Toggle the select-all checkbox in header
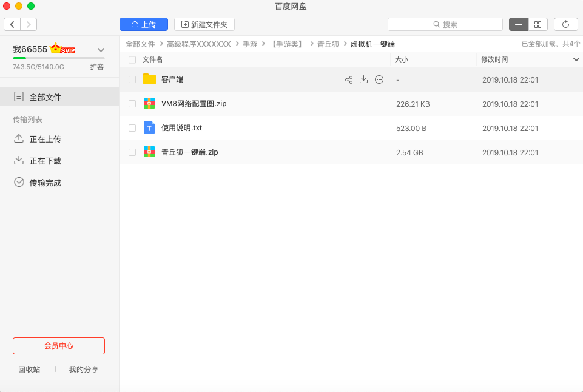 [132, 59]
